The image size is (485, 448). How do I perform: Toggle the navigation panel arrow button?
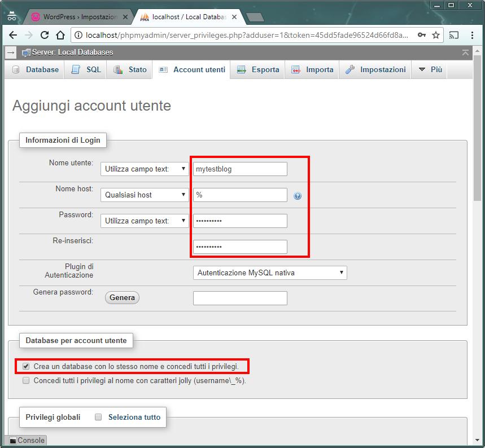11,52
